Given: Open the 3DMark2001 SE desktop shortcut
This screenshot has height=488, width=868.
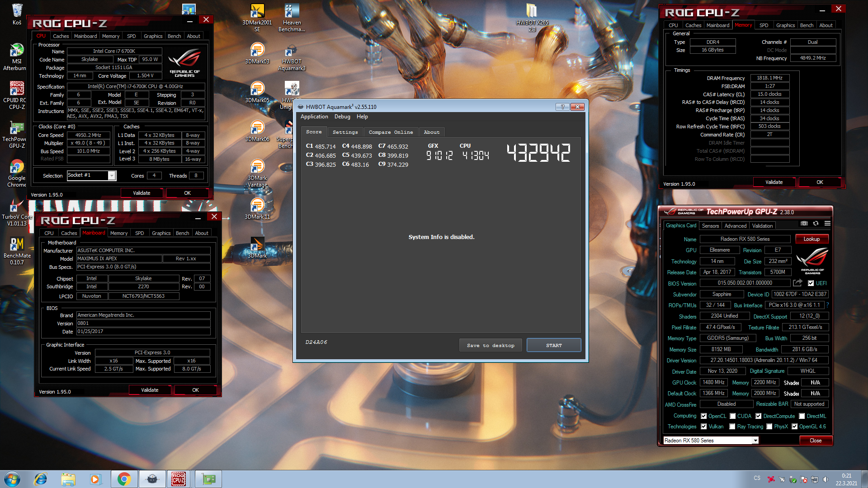Looking at the screenshot, I should [x=257, y=17].
